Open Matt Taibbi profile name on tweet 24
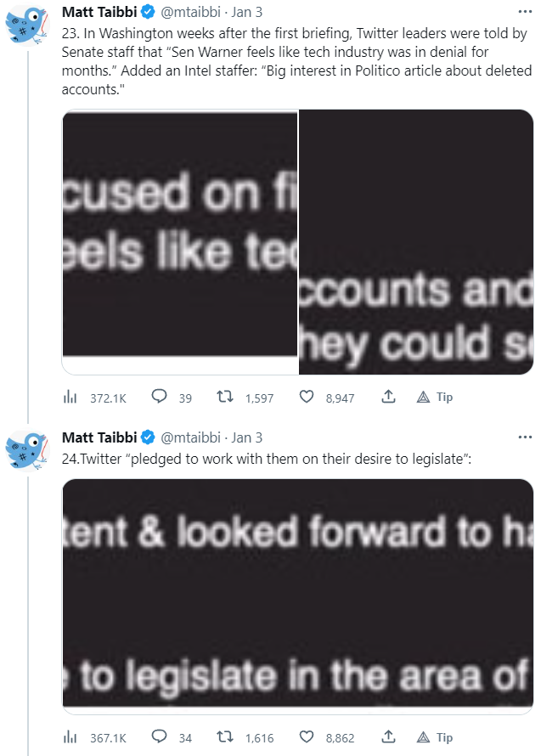Screen dimensions: 541x756 [99, 437]
